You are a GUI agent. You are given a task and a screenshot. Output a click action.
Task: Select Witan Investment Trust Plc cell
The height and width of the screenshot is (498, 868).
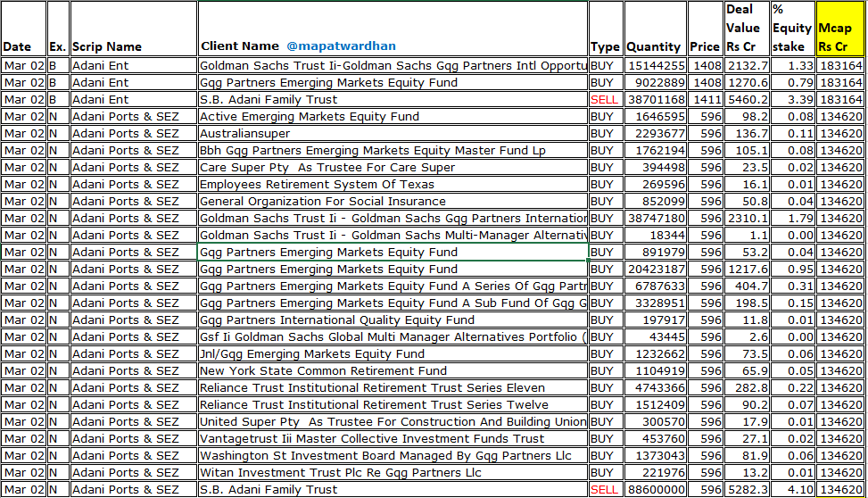pos(393,472)
